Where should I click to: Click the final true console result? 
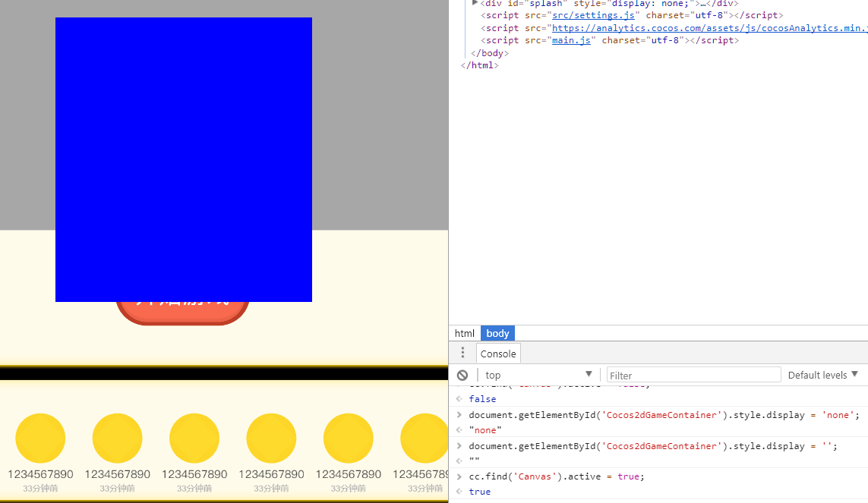coord(479,492)
